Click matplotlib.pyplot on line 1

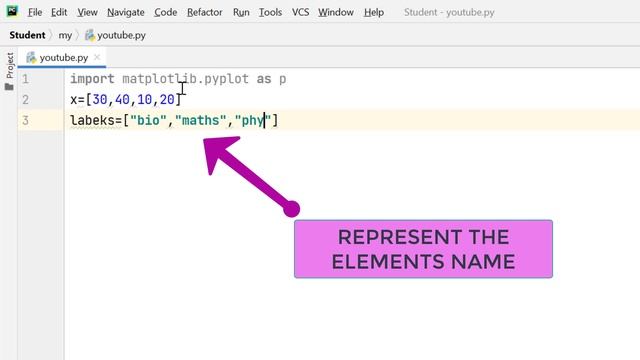(x=185, y=79)
